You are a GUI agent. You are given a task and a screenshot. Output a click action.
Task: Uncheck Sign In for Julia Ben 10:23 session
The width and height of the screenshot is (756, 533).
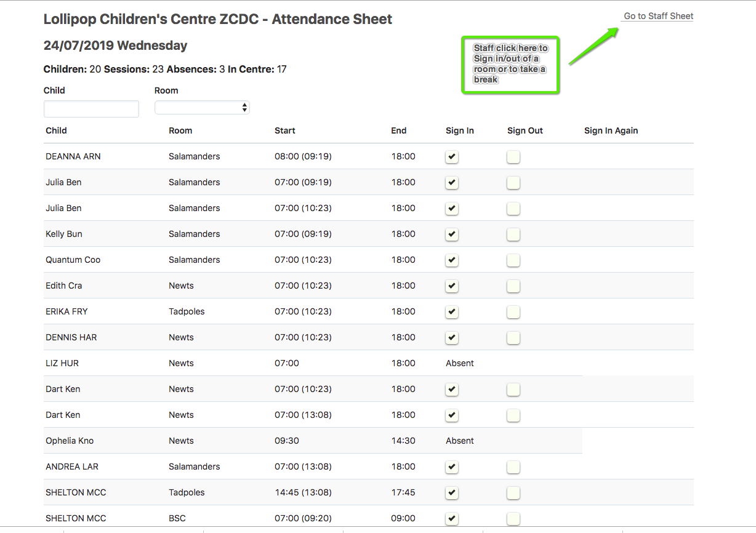coord(452,209)
